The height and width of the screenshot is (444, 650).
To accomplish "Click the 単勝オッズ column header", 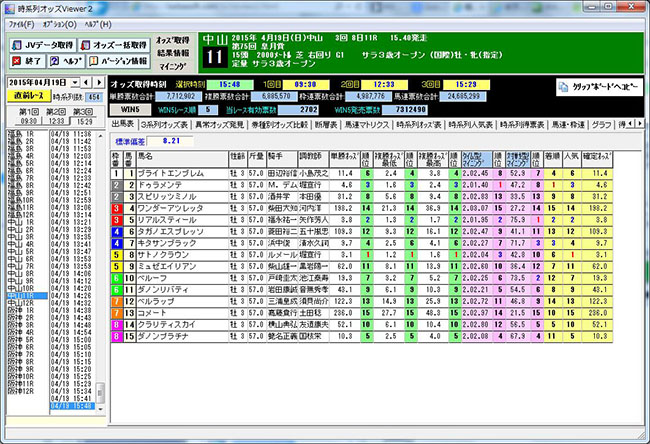I will (343, 157).
